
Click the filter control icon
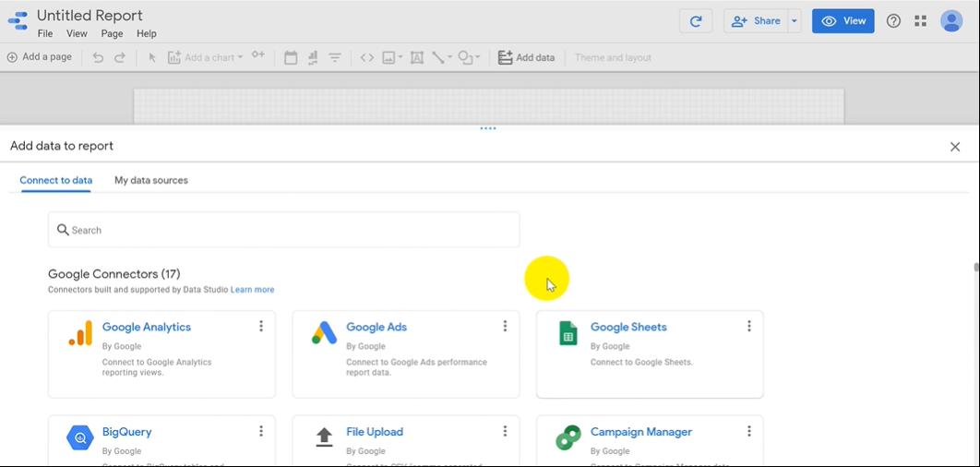335,57
